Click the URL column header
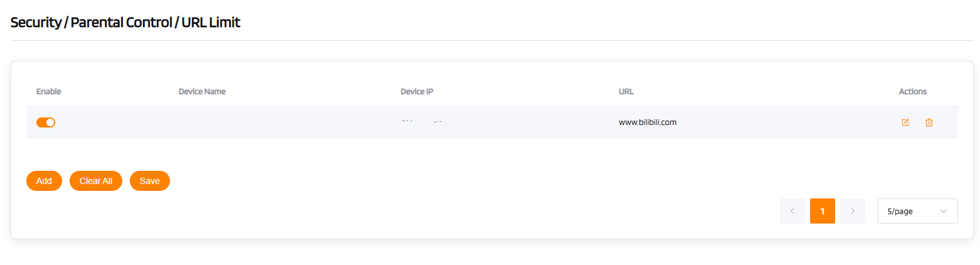This screenshot has height=265, width=980. click(x=626, y=92)
